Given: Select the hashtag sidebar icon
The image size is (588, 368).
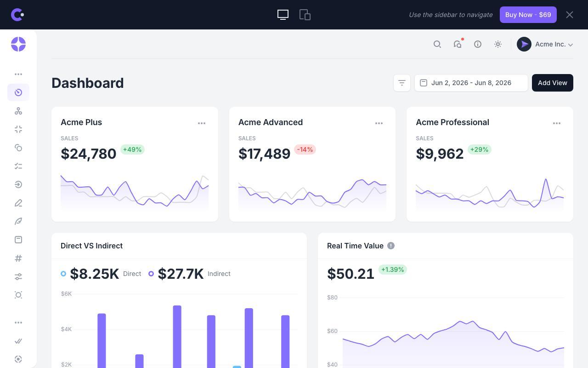Looking at the screenshot, I should tap(18, 258).
